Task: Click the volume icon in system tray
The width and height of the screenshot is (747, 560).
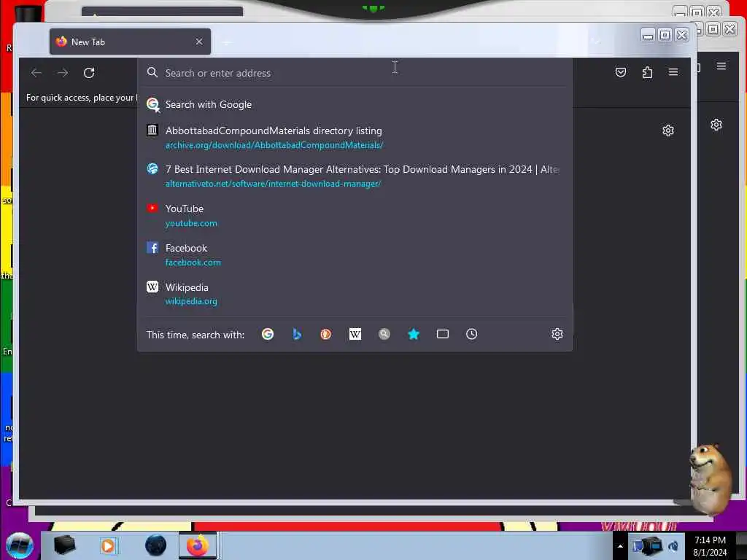Action: [x=673, y=546]
